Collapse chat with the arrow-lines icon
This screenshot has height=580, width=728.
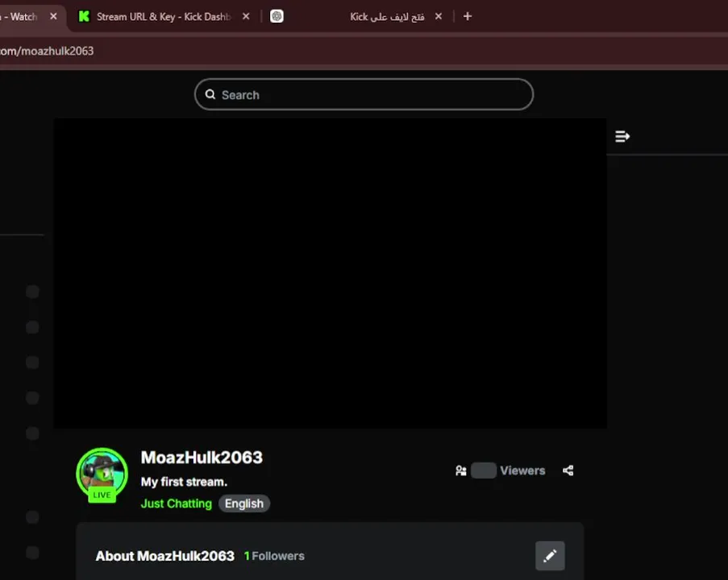622,136
